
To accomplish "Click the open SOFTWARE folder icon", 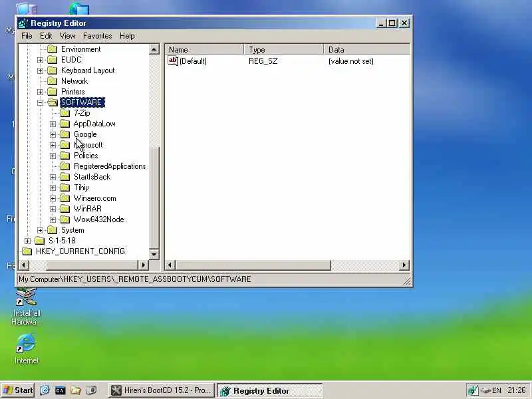I will click(x=53, y=102).
